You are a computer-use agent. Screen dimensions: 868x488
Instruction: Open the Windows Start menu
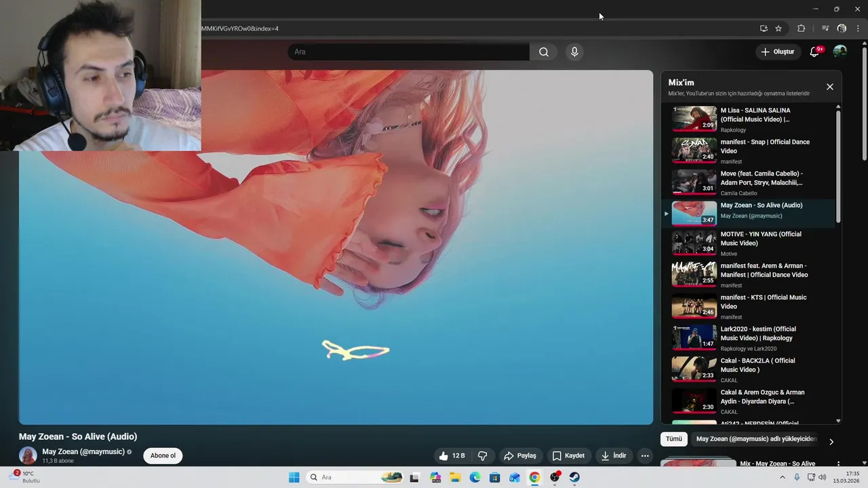point(294,477)
